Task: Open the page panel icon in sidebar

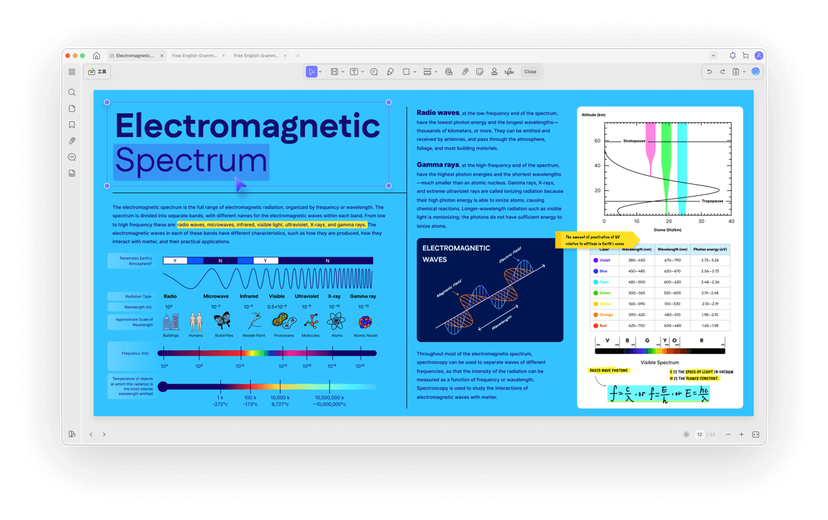Action: coord(72,109)
